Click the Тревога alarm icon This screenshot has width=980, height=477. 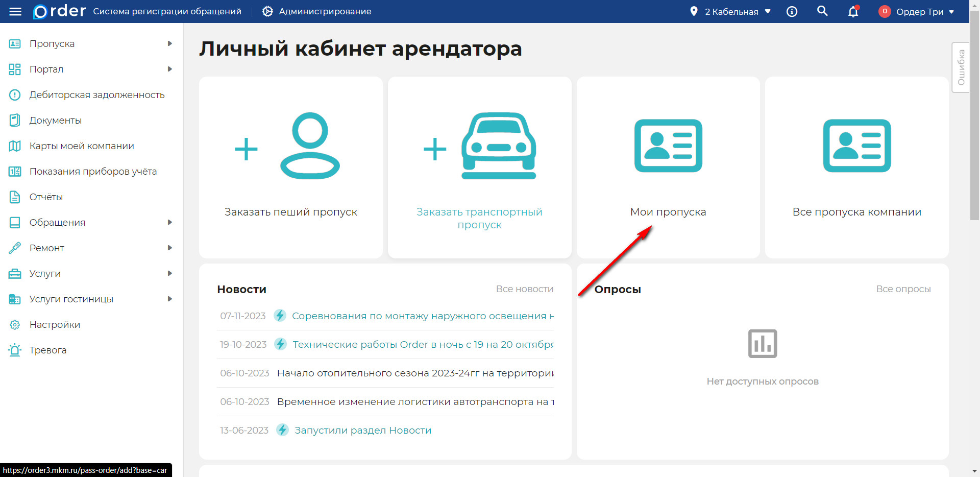pos(15,350)
